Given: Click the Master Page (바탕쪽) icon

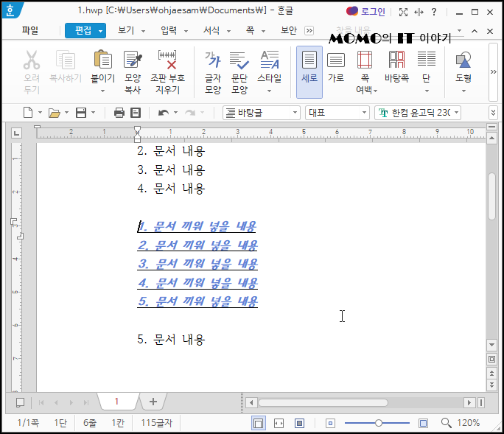Looking at the screenshot, I should 396,60.
